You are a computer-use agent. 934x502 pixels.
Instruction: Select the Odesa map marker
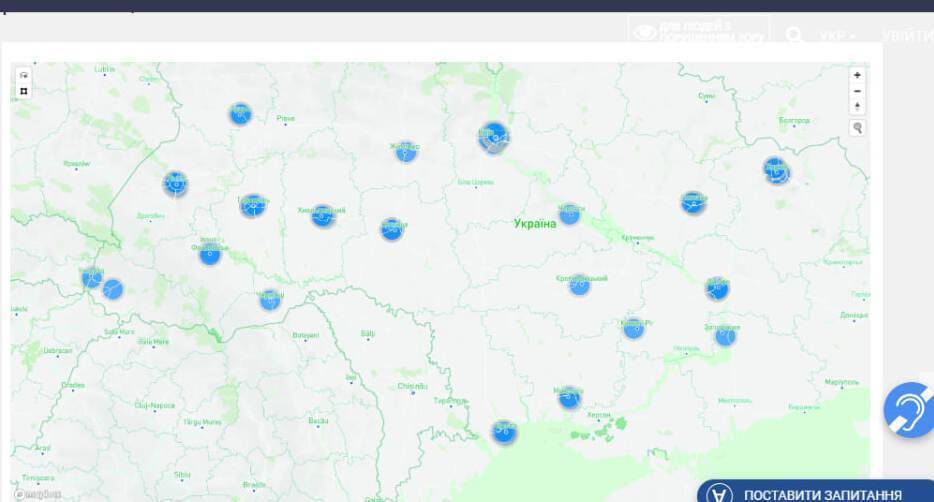coord(504,432)
